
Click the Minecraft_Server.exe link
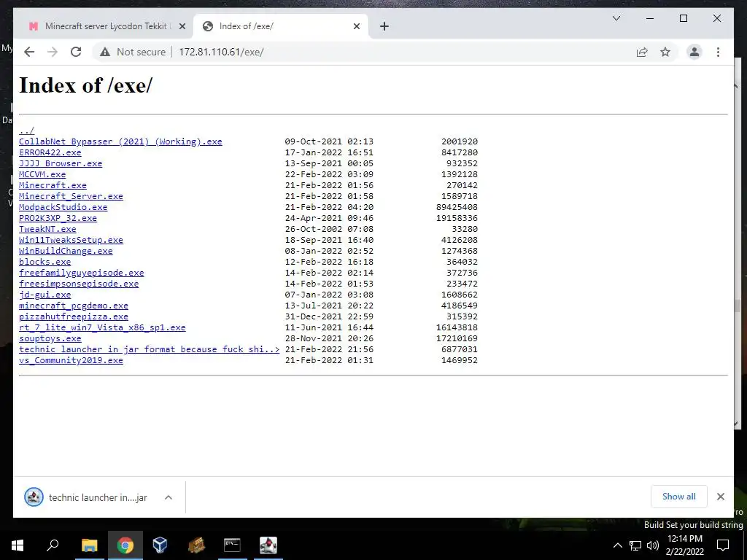coord(71,196)
